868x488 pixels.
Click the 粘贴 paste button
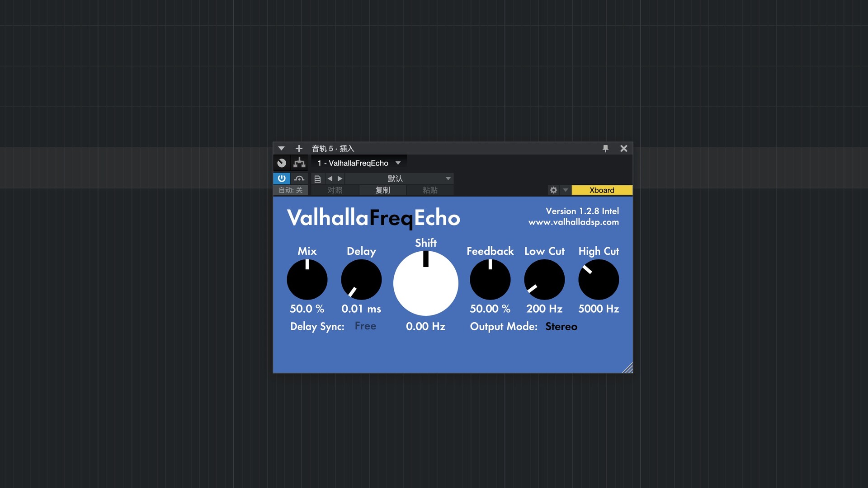(430, 190)
